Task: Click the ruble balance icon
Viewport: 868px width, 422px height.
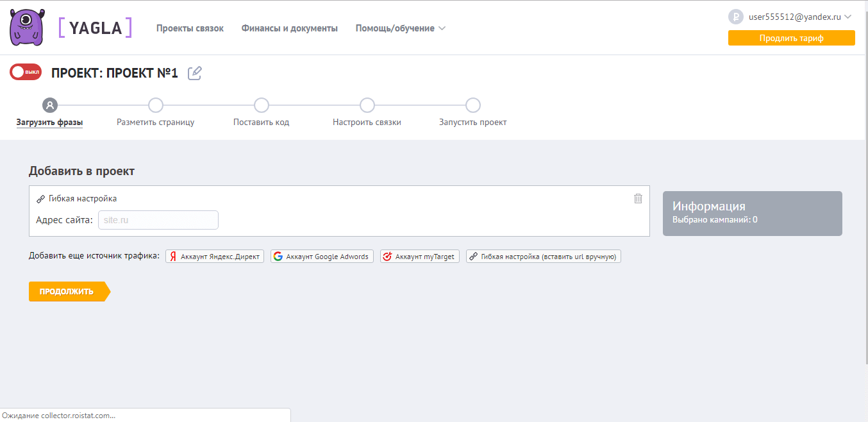Action: pyautogui.click(x=736, y=17)
